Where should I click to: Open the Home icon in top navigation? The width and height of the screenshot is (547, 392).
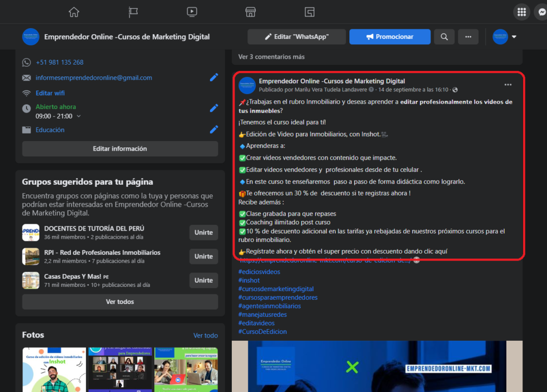[x=74, y=12]
